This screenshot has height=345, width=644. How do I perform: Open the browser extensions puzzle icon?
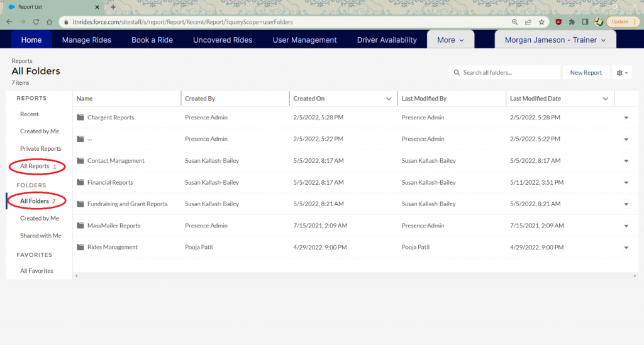572,21
